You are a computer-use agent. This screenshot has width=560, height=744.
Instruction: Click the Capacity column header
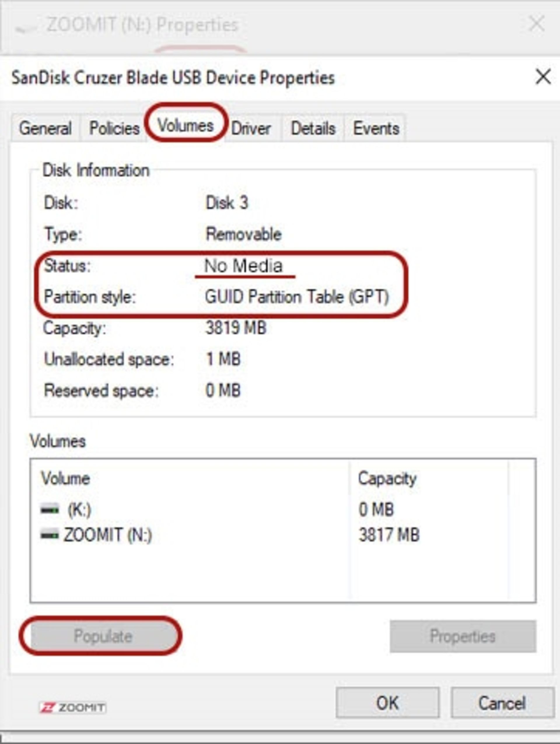coord(387,478)
